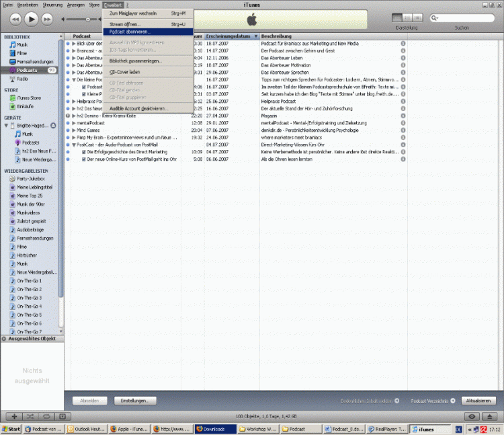Viewport: 504px width, 435px height.
Task: Skip to the next track
Action: coord(47,19)
